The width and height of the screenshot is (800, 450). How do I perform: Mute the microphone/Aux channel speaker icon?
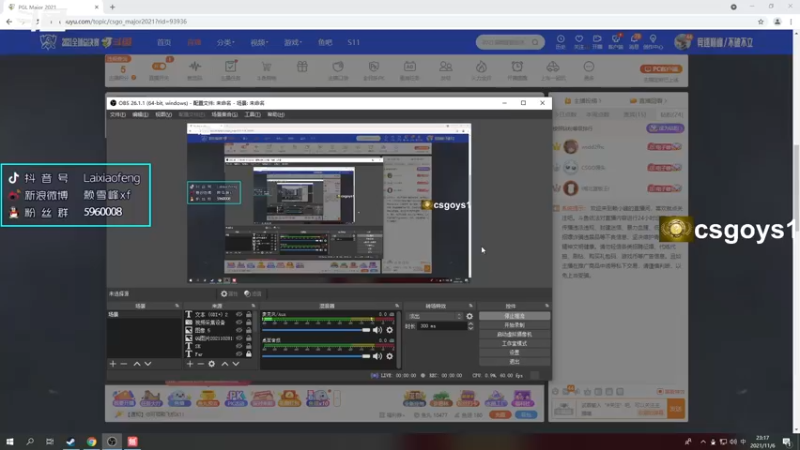point(377,330)
